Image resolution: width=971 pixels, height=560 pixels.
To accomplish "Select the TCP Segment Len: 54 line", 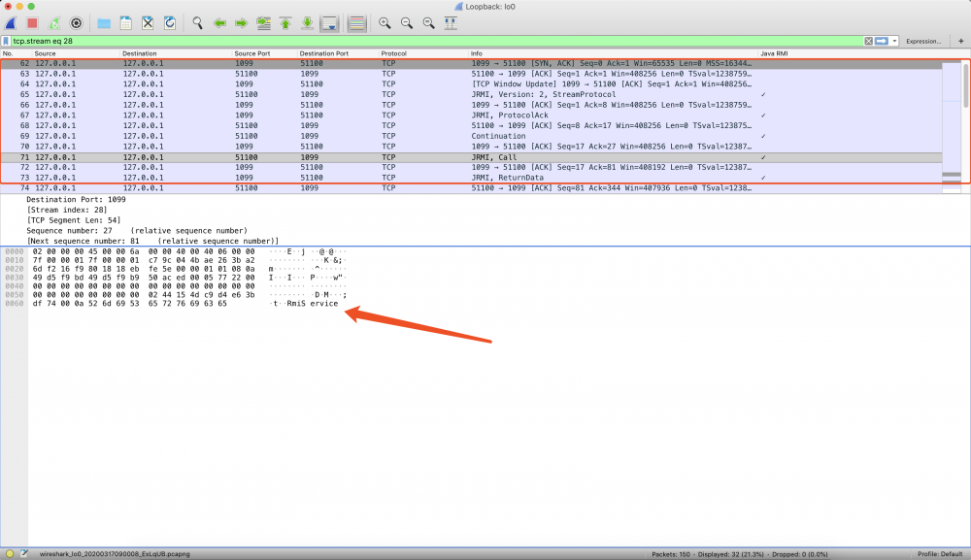I will (74, 220).
